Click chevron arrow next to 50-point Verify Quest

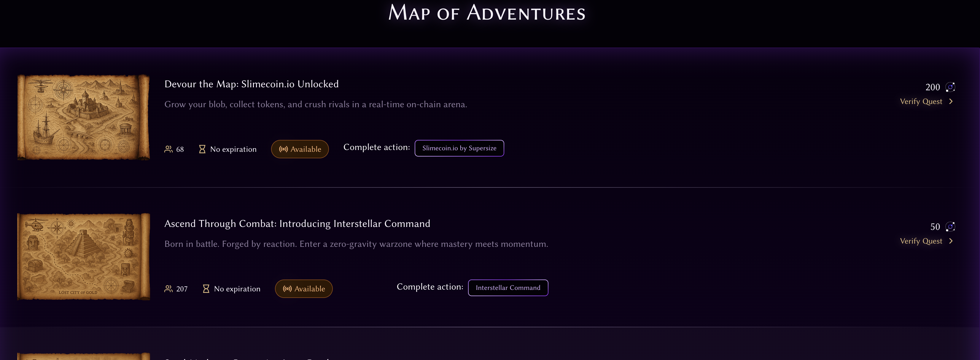click(x=951, y=241)
